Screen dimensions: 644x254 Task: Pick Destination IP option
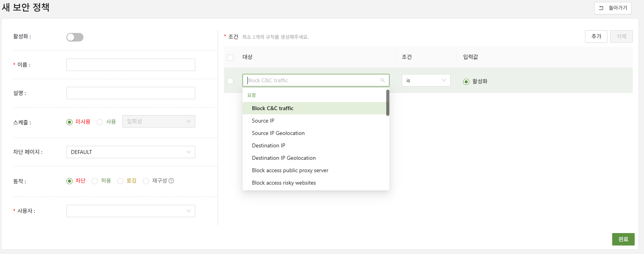click(x=268, y=145)
